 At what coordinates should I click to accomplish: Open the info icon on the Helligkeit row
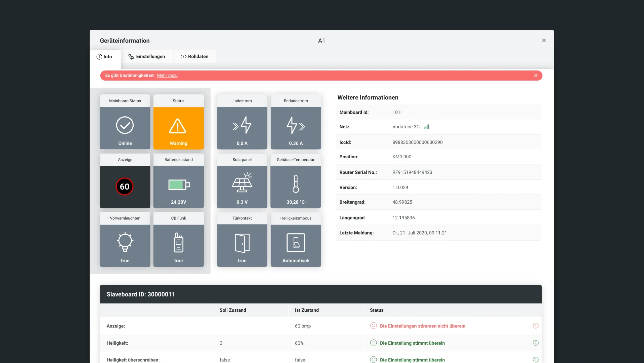(x=536, y=343)
